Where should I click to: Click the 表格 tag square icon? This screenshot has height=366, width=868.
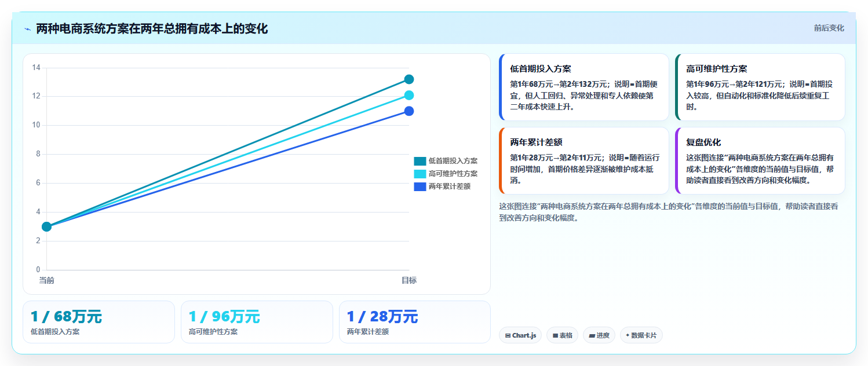555,335
